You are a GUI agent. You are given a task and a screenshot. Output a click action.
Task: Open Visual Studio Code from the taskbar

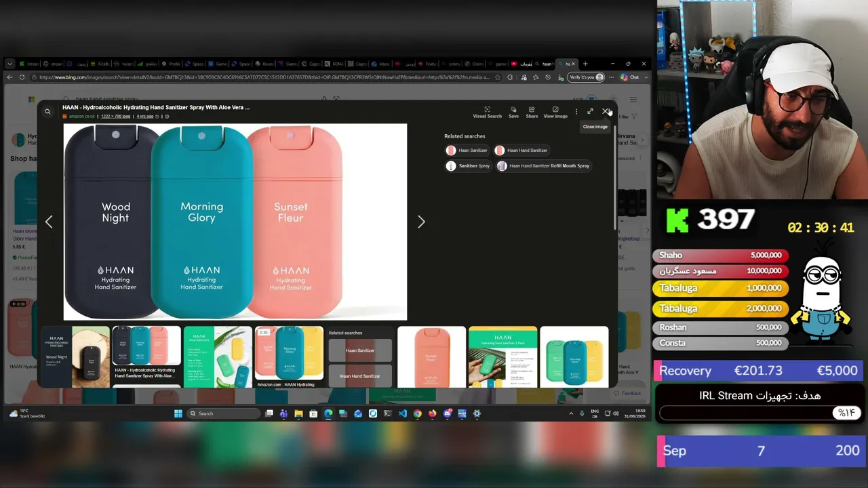point(403,413)
